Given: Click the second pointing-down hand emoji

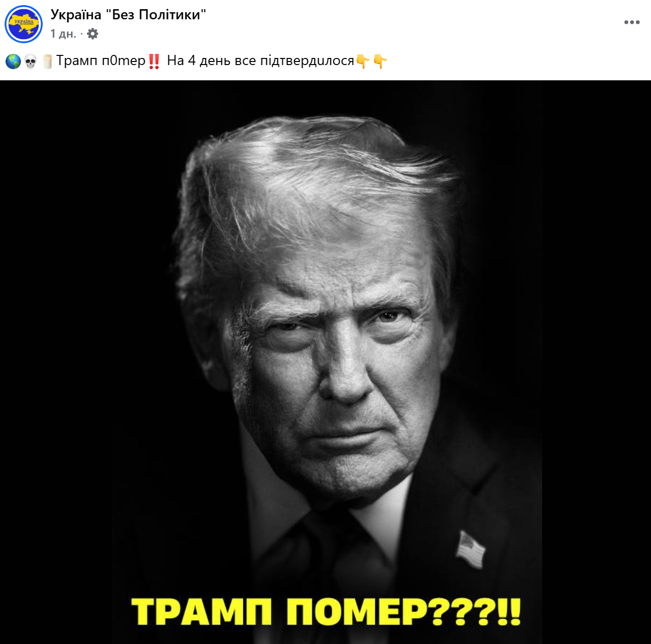Looking at the screenshot, I should click(380, 62).
